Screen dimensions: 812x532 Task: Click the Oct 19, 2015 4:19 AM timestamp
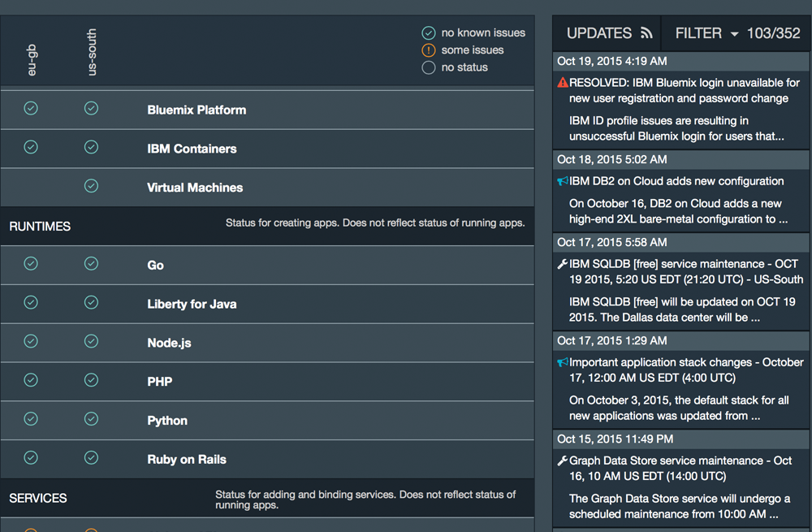click(x=612, y=61)
